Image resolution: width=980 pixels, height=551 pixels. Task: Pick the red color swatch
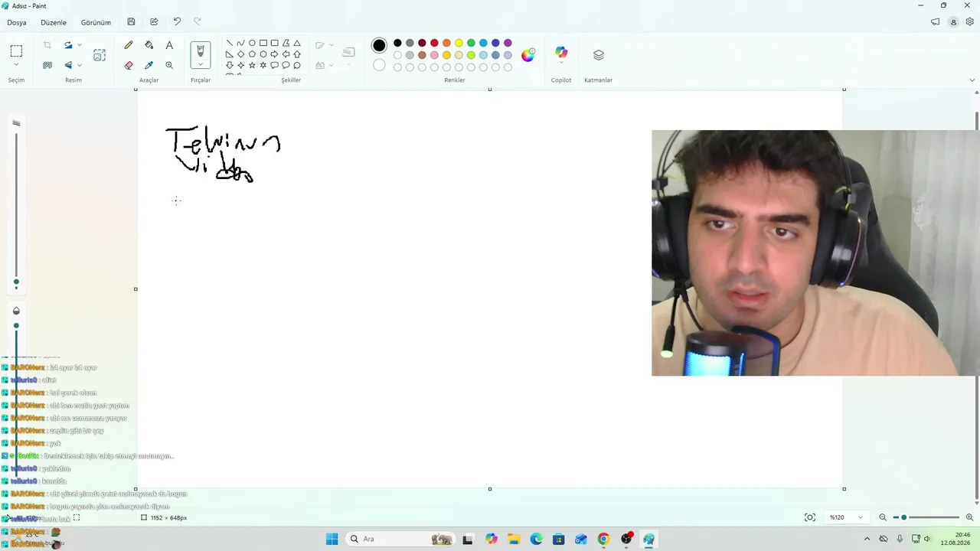434,43
